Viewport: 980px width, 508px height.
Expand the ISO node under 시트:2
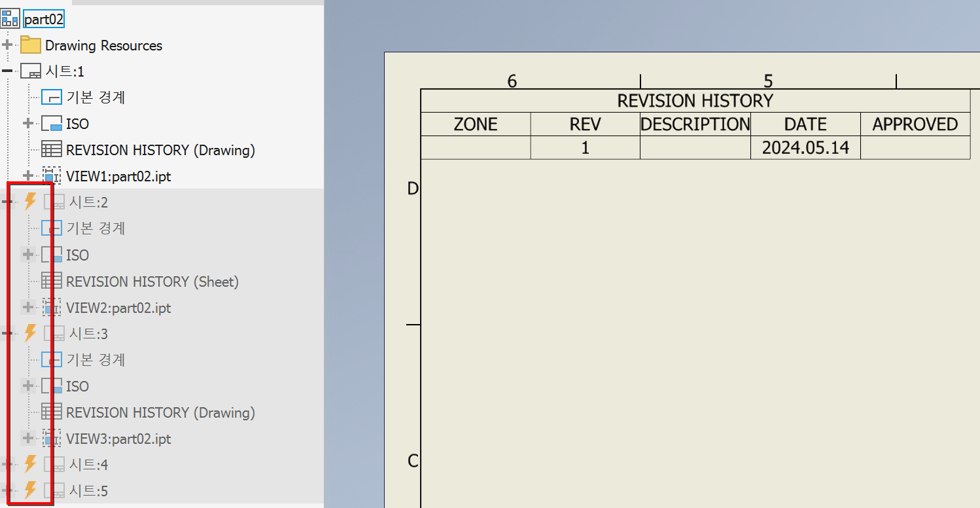coord(29,255)
